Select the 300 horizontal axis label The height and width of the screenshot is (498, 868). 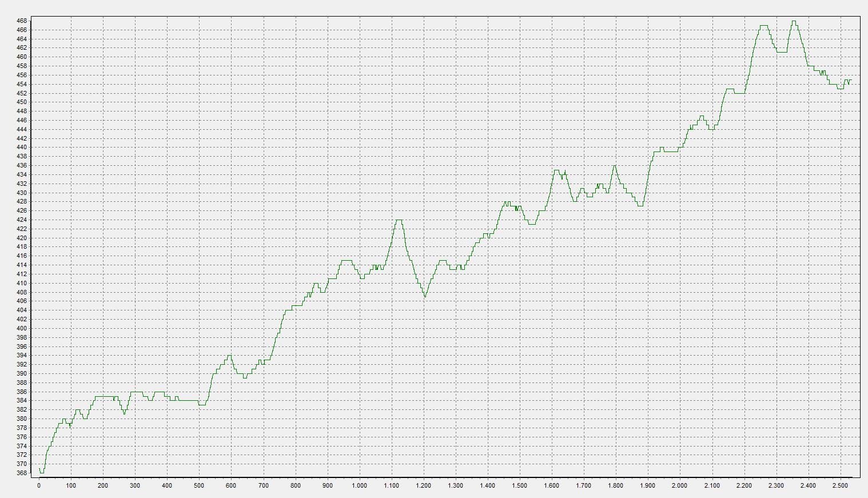tap(135, 485)
